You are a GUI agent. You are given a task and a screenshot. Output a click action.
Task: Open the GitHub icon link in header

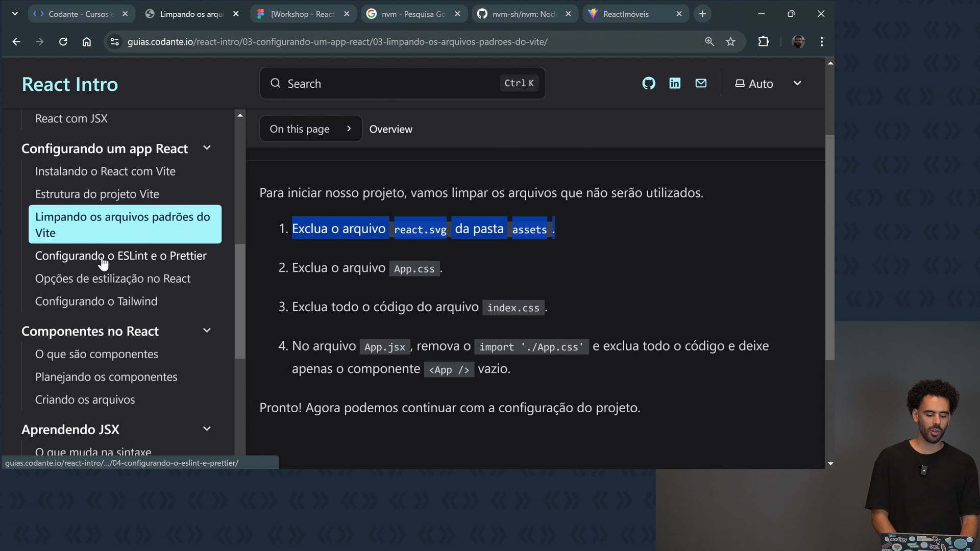point(648,83)
